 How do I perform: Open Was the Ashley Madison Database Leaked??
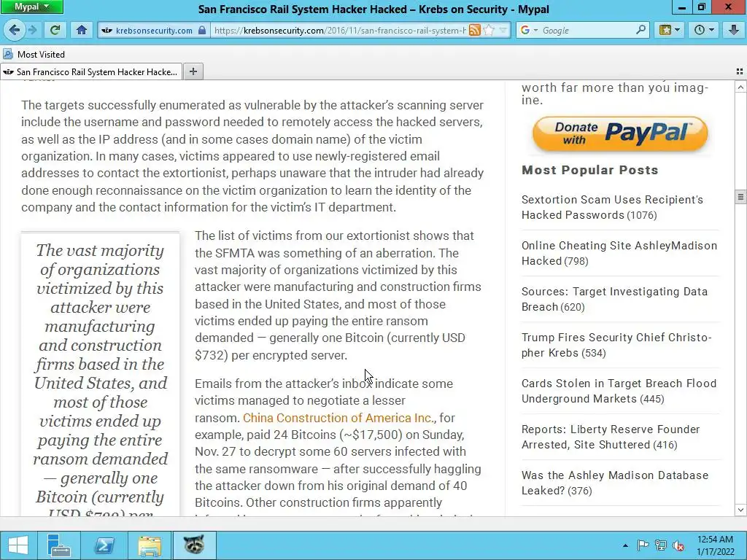pyautogui.click(x=614, y=483)
